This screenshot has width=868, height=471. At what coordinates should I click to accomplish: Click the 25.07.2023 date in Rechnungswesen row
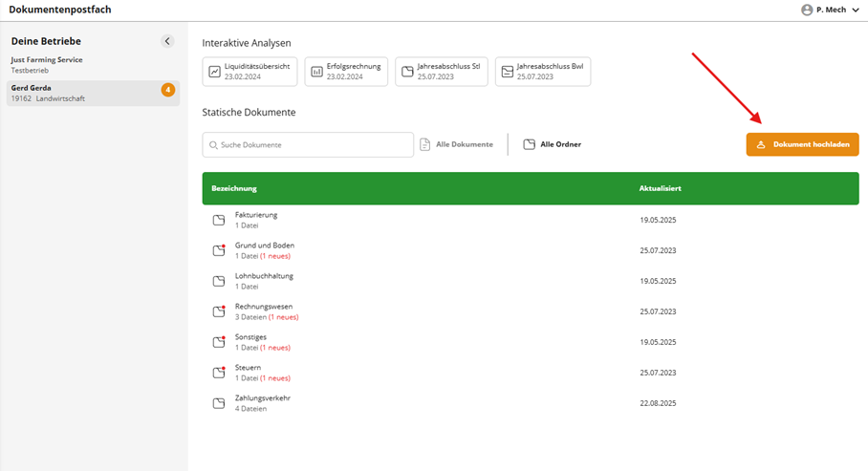coord(658,311)
